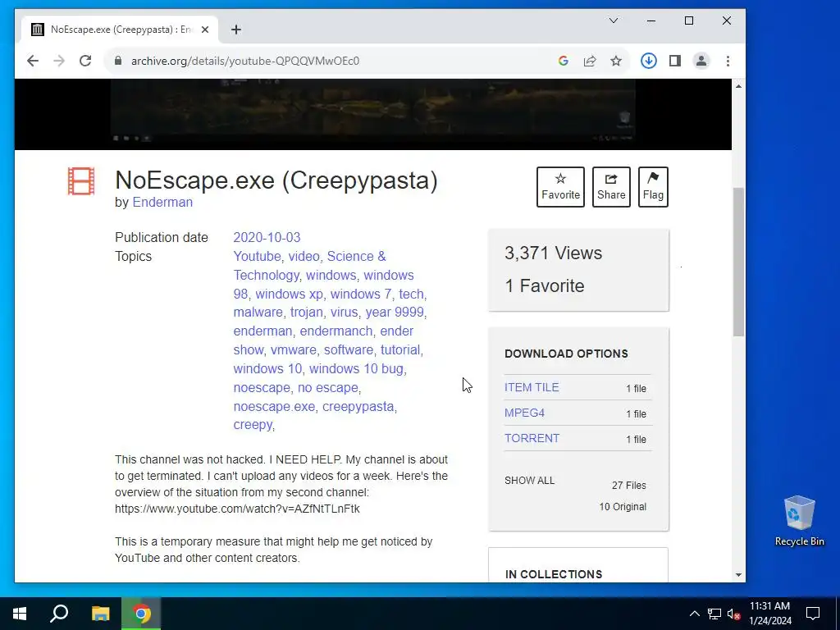Screen dimensions: 840x630
Task: Click the 1 Favorite text
Action: click(545, 285)
